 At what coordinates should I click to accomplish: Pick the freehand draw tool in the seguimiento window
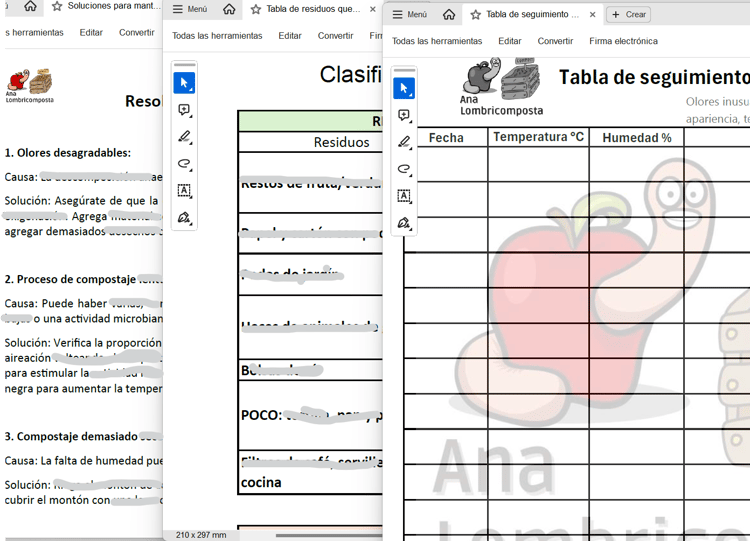pyautogui.click(x=404, y=169)
